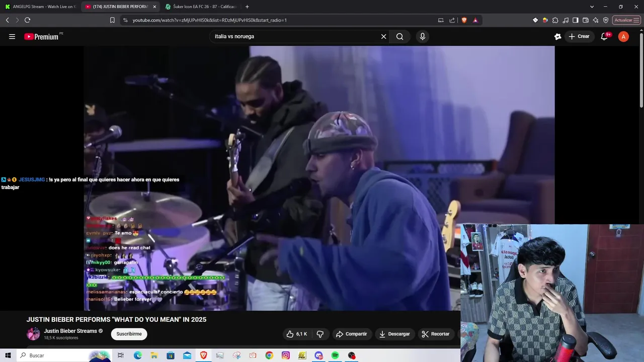The width and height of the screenshot is (644, 362).
Task: Click Crear to create content
Action: (x=579, y=36)
